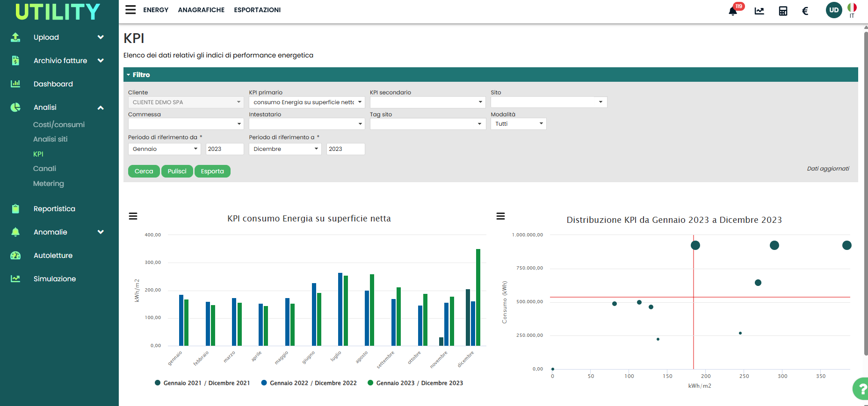Edit the end year field 2023

[x=346, y=149]
